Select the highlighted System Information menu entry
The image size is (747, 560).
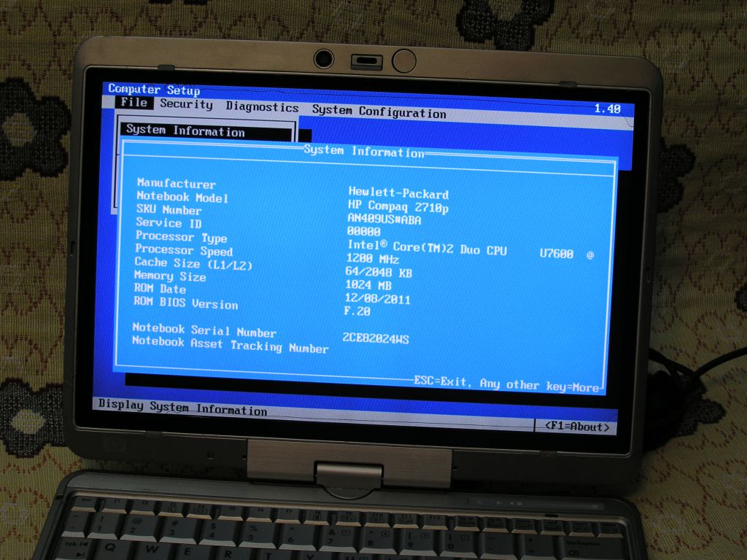tap(206, 131)
